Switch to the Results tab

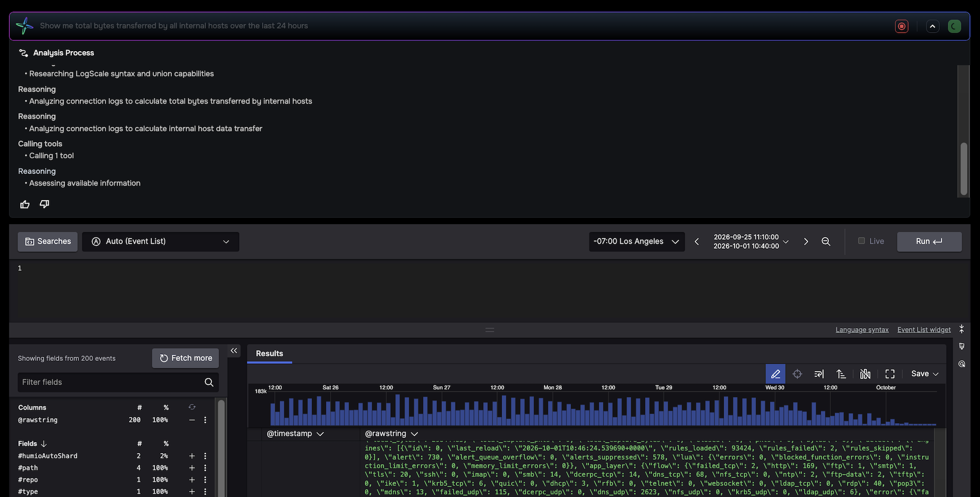point(269,354)
